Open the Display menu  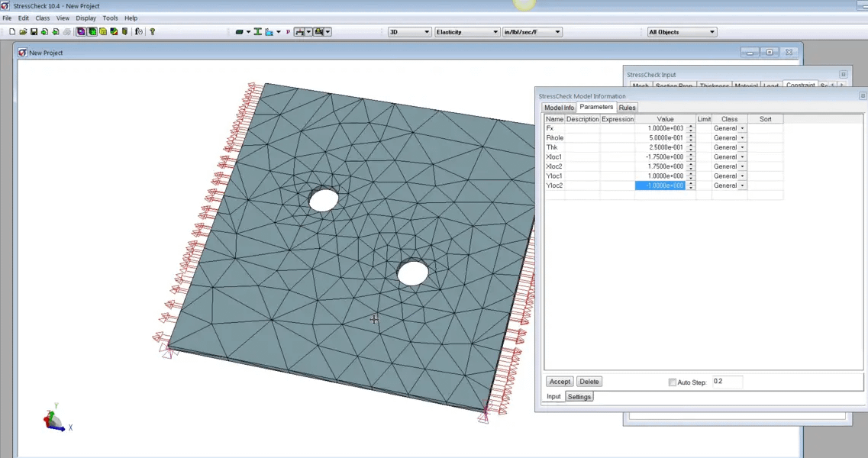86,18
